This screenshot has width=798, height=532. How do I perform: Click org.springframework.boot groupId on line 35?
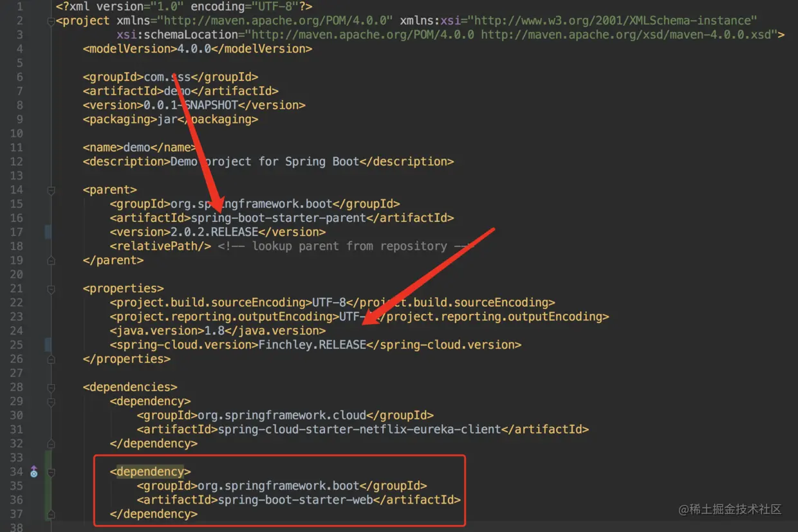pyautogui.click(x=279, y=486)
